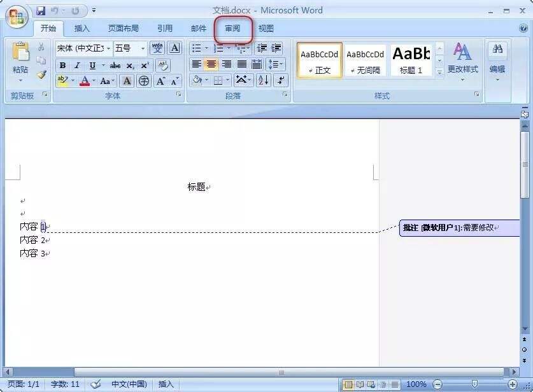Apply italic formatting
533x392 pixels.
coord(77,65)
